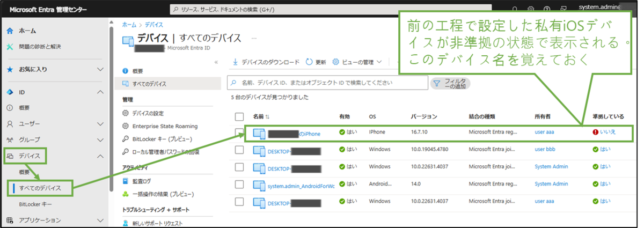Viewport: 644px width, 228px height.
Task: Open 概要 under the ID section
Action: click(x=24, y=108)
